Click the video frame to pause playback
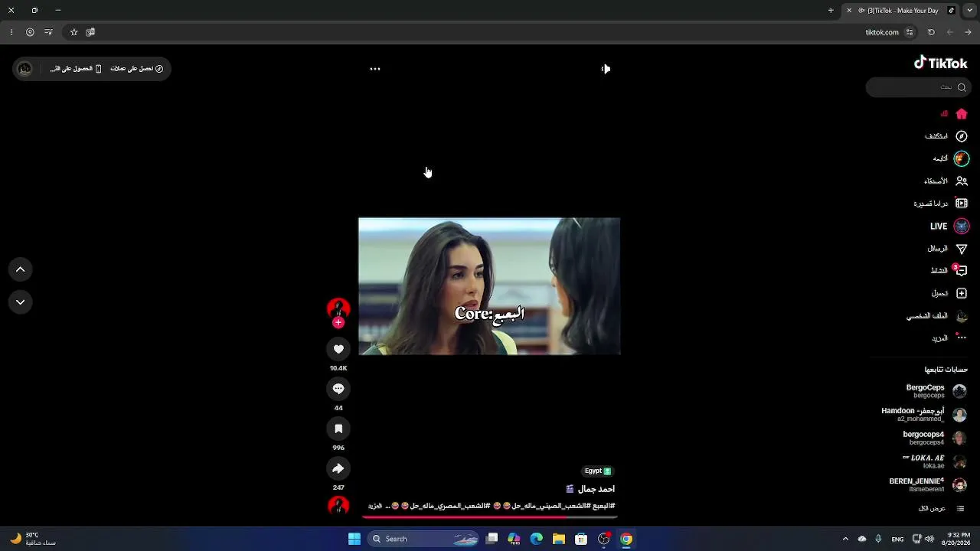Screen dimensions: 980x551 pos(489,286)
